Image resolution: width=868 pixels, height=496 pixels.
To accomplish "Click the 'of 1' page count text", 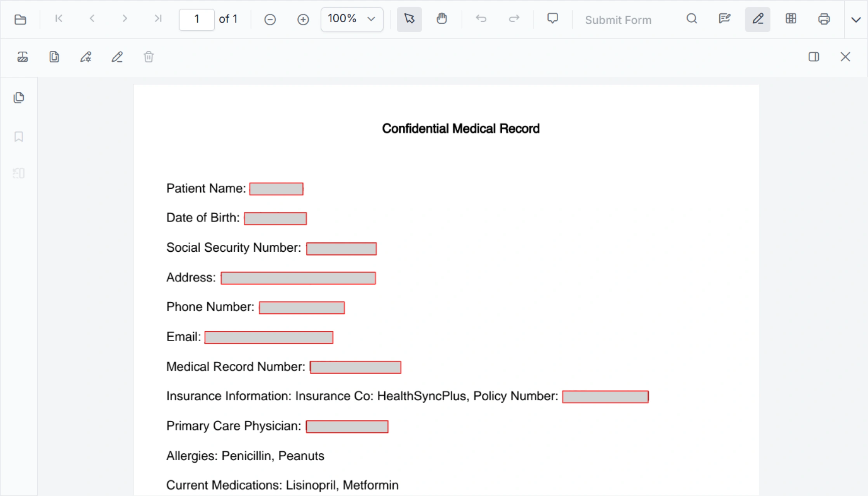I will (x=228, y=19).
